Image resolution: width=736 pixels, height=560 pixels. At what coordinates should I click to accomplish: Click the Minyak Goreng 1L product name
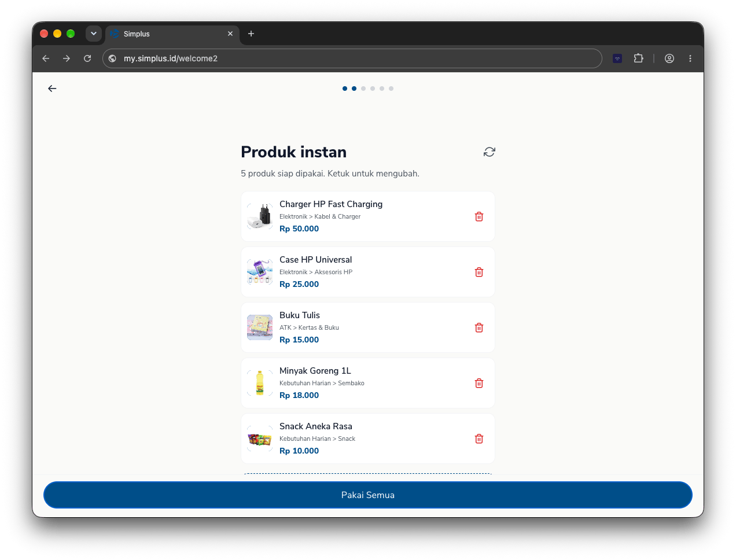315,371
